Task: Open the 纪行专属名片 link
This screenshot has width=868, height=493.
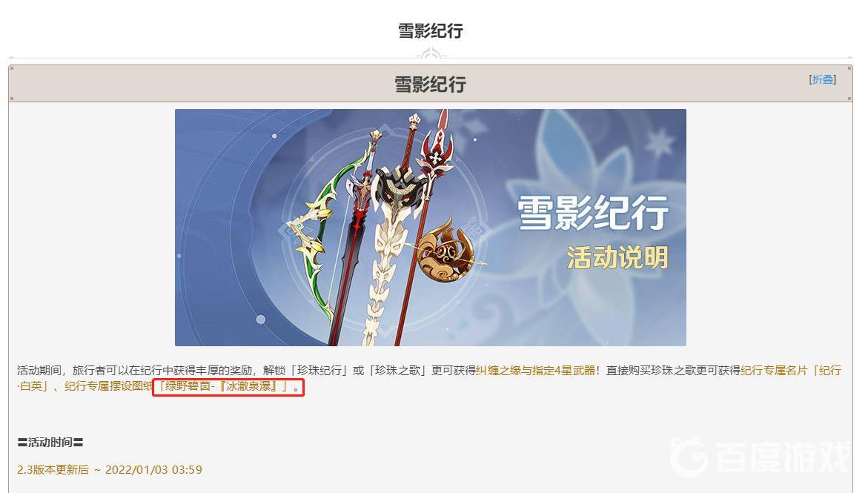Action: point(774,371)
